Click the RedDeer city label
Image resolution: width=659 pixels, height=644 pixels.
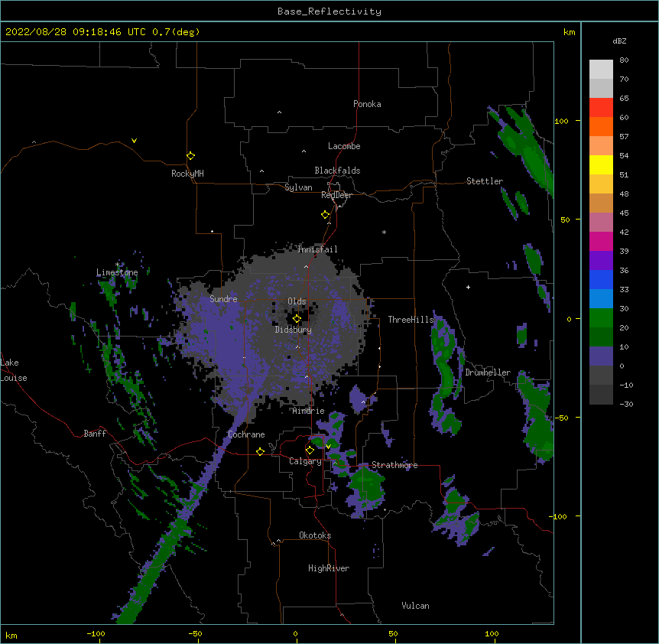[336, 195]
